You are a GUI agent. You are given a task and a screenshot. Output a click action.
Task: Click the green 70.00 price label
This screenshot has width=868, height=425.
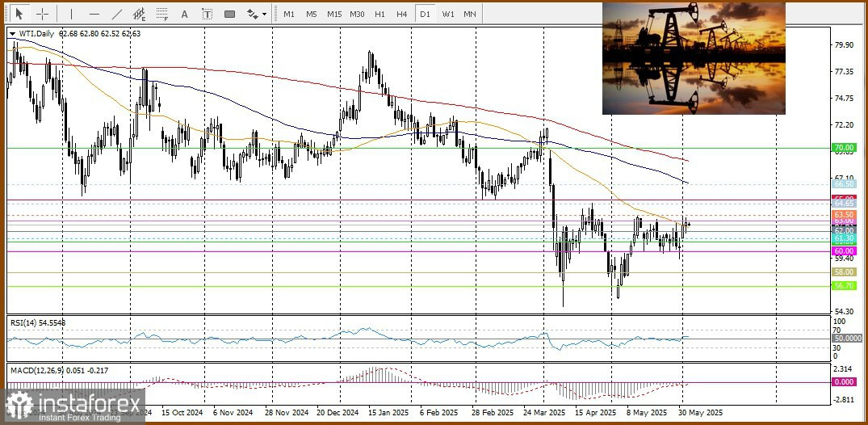click(x=844, y=148)
